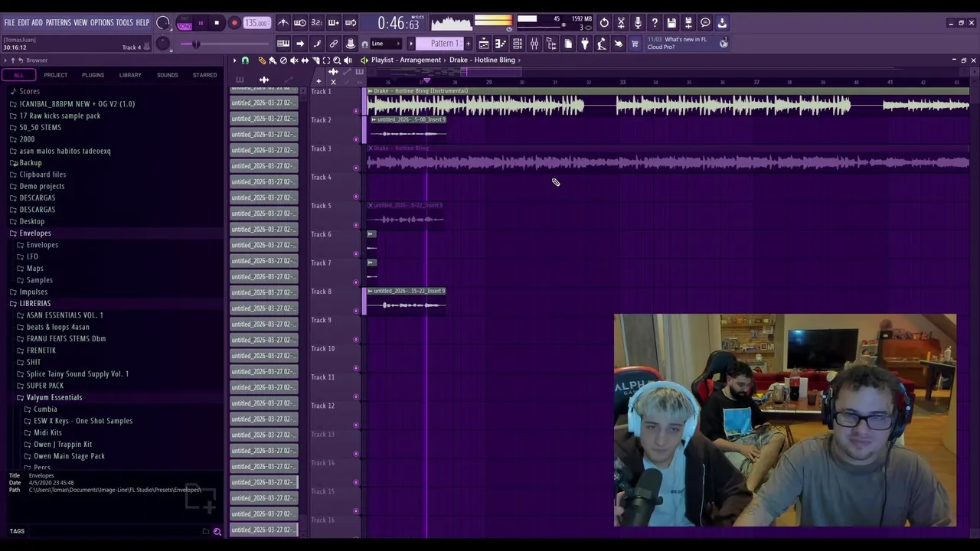Open the TOOLS menu
Viewport: 980px width, 551px height.
[125, 23]
